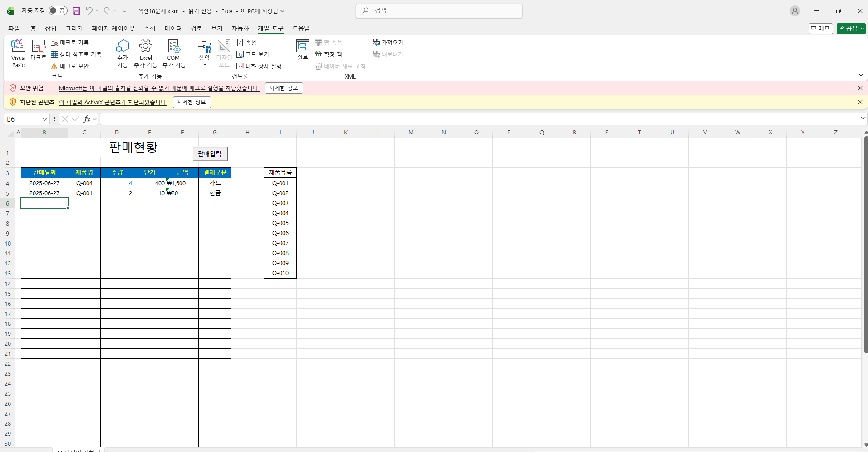Open the Visual Basic editor

(18, 53)
